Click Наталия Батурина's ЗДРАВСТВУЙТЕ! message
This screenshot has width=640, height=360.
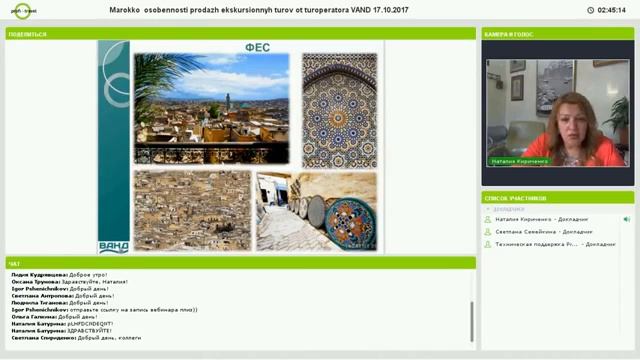(61, 331)
